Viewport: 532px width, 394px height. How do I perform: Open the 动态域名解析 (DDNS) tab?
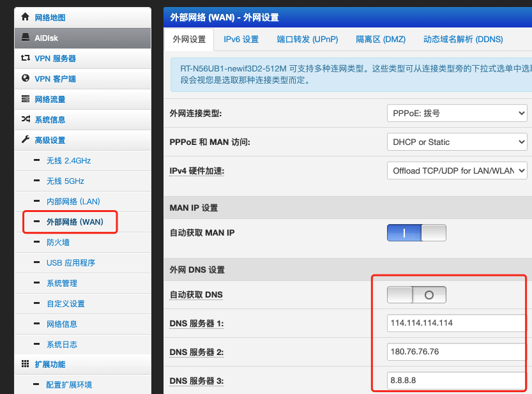463,39
